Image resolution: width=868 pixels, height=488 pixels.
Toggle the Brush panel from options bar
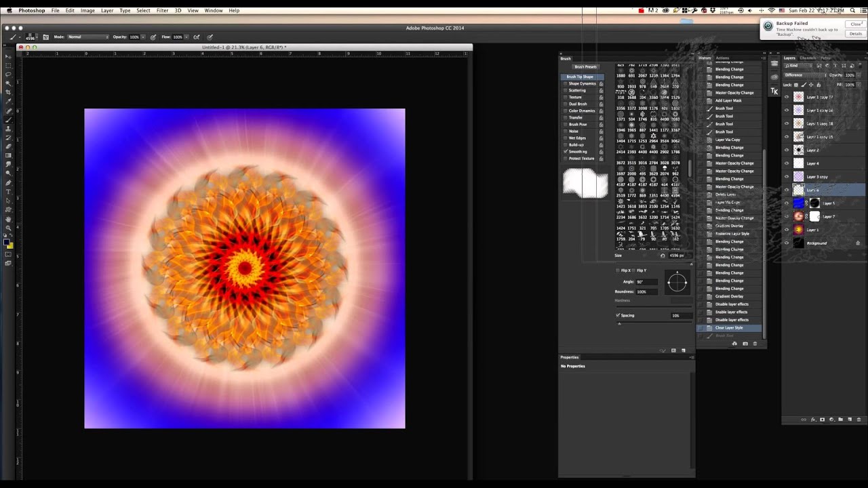[x=45, y=37]
